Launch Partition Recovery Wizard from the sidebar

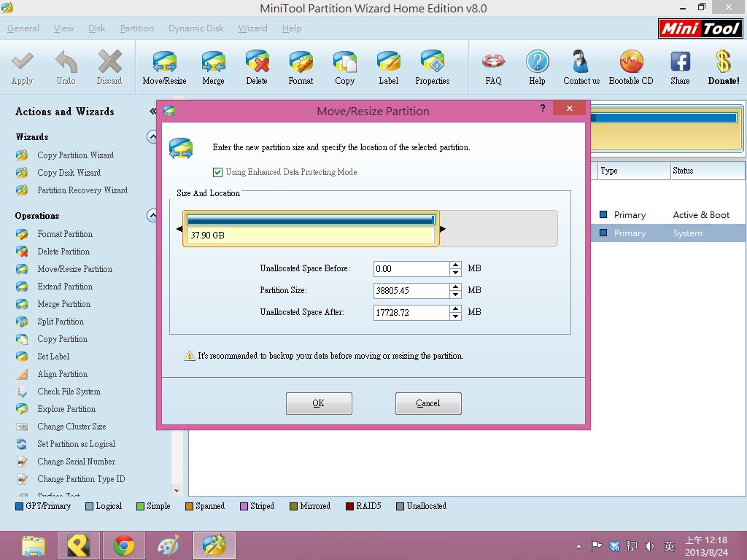tap(82, 190)
